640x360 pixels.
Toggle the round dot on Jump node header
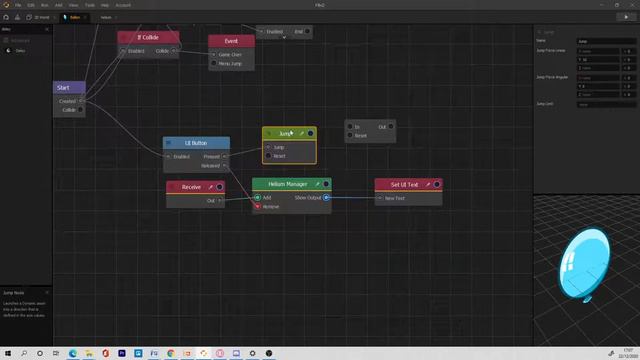pos(311,133)
